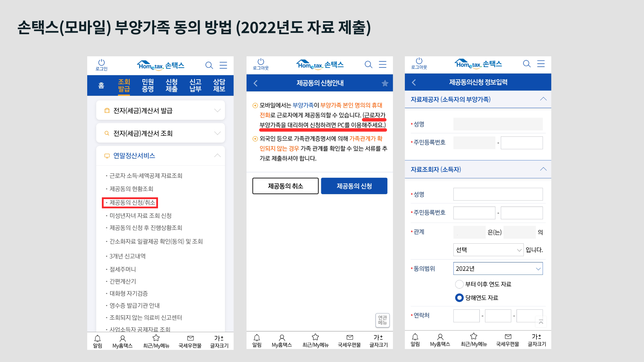Tap 최근/My메뉴 star on first screen

click(156, 341)
